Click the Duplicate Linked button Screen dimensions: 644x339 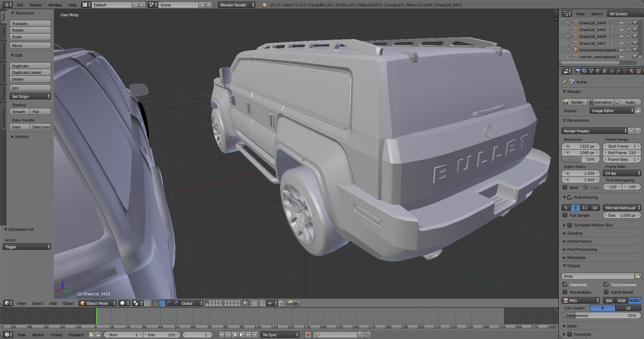tap(30, 72)
